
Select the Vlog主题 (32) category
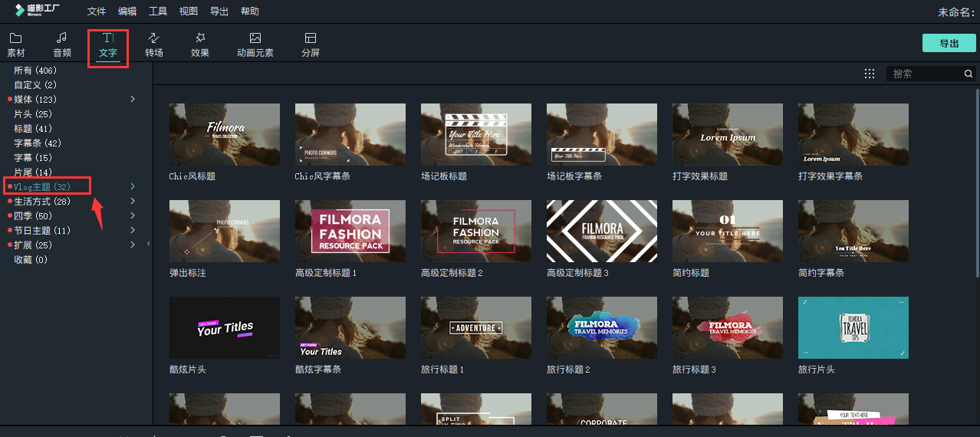coord(42,187)
